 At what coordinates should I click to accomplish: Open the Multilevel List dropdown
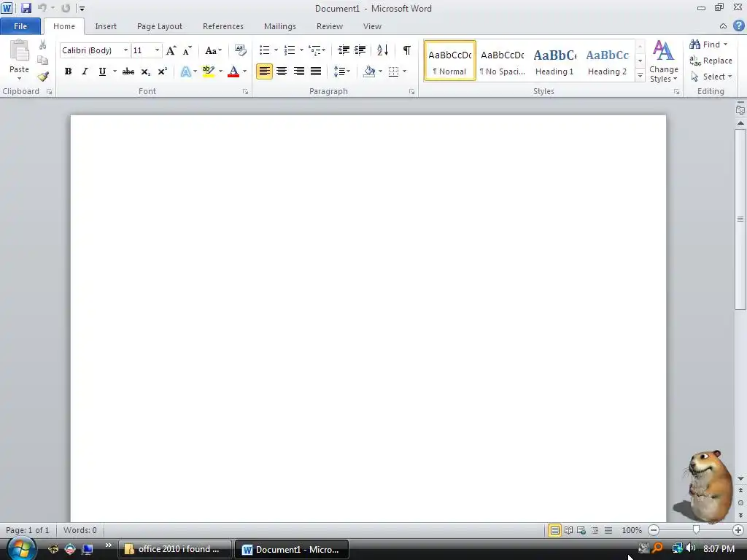317,50
